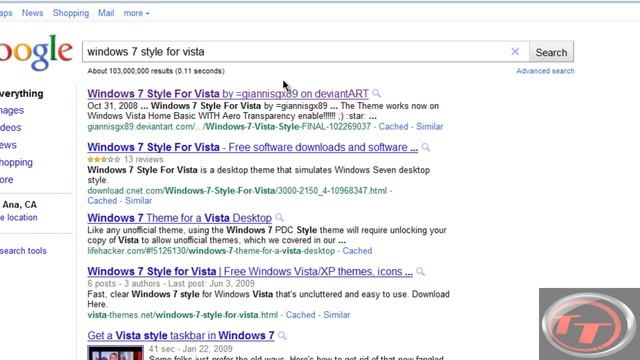The height and width of the screenshot is (360, 640).
Task: Expand More filters in the left sidebar
Action: (7, 180)
